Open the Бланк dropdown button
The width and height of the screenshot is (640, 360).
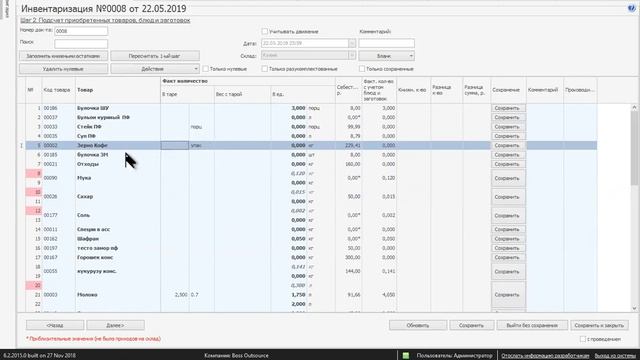click(387, 56)
